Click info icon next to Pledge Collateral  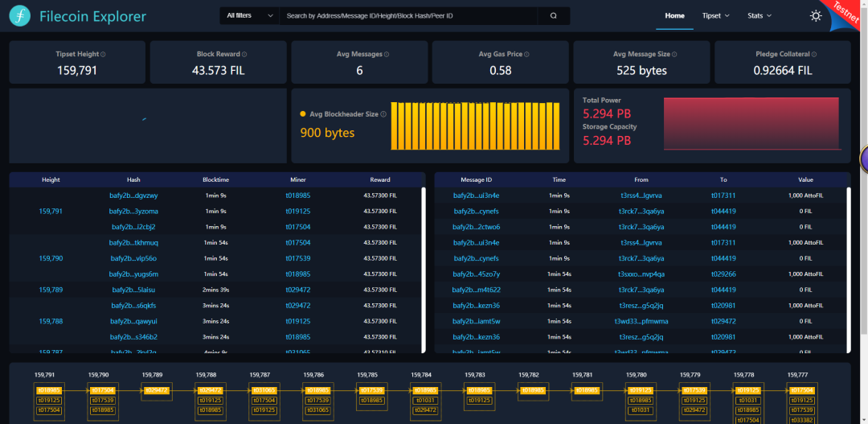814,55
